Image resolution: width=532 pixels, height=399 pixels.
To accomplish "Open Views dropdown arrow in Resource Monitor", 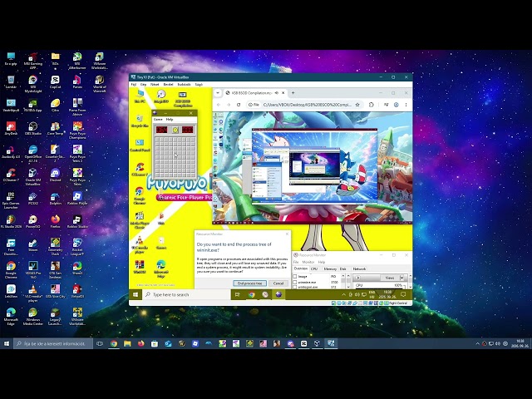I will click(402, 278).
